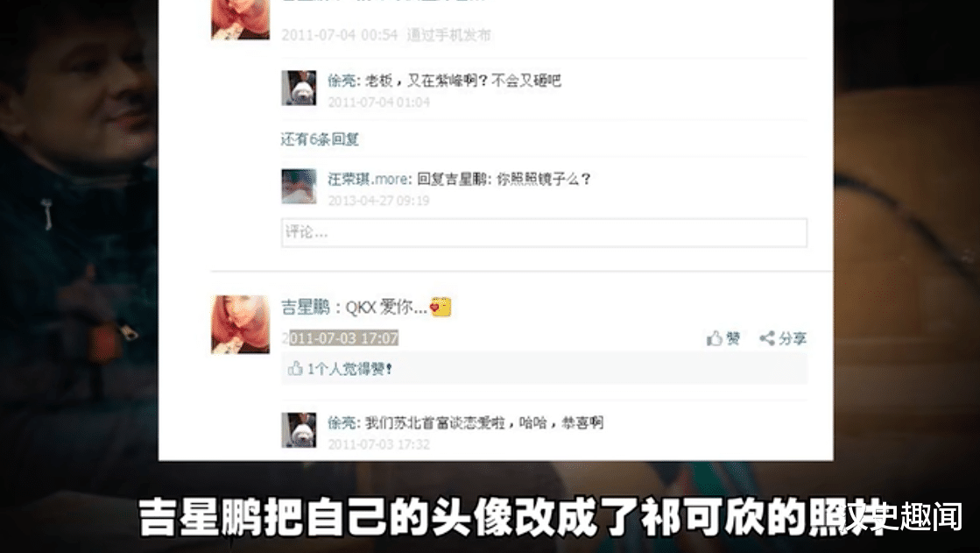Click 通过手机发布 source link
Viewport: 980px width, 553px height.
point(448,35)
